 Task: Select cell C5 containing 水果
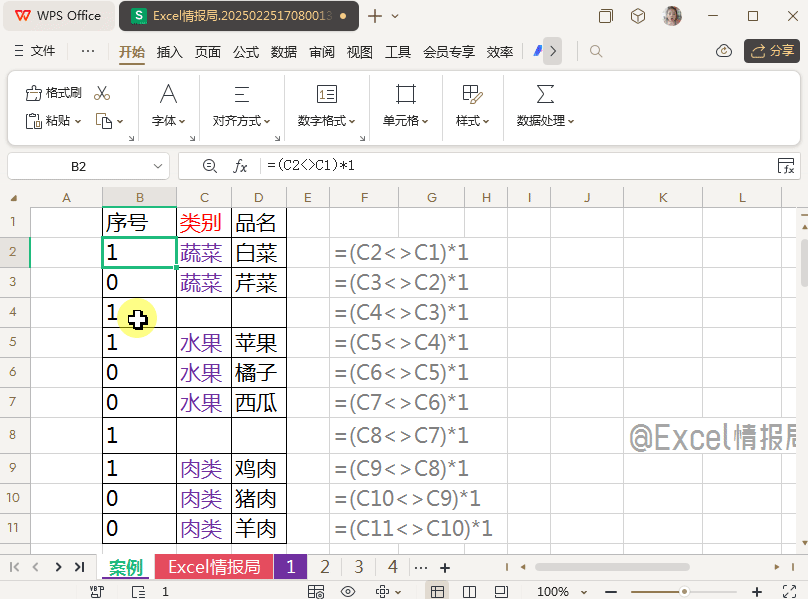point(203,343)
